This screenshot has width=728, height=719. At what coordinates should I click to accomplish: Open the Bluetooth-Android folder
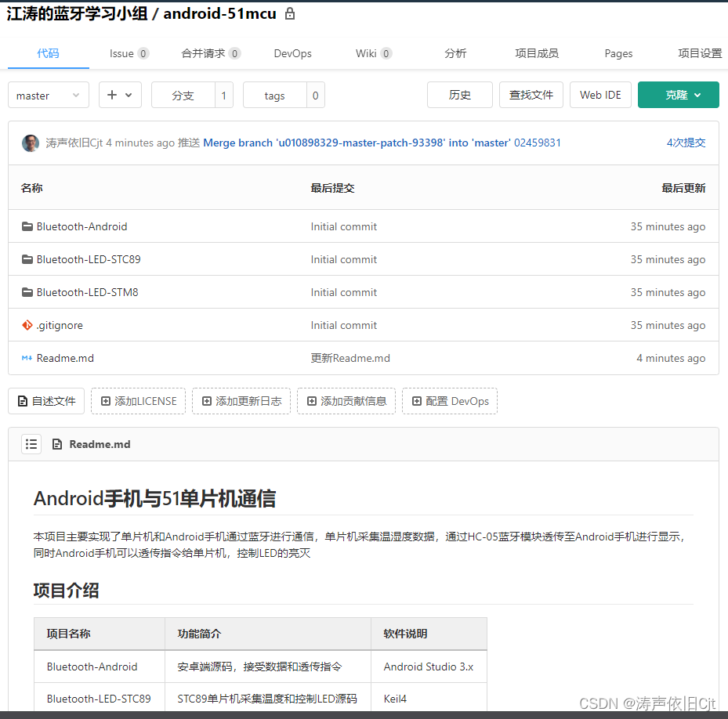click(x=81, y=226)
